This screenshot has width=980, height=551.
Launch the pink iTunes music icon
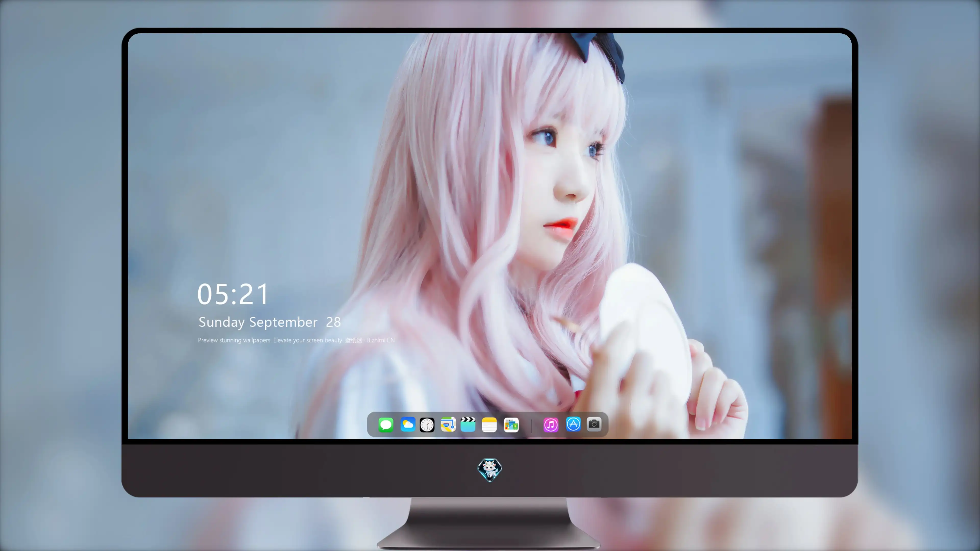tap(551, 424)
